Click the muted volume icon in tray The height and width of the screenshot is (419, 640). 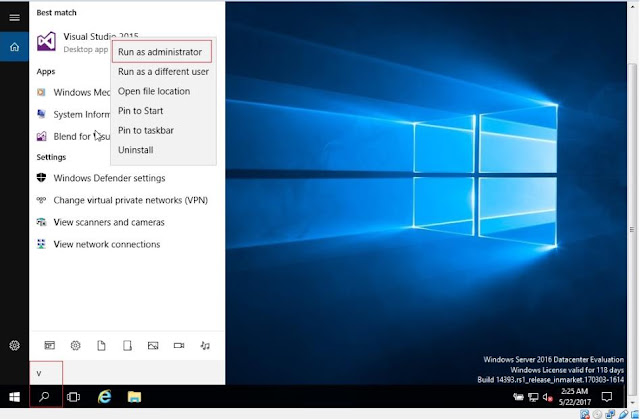click(x=547, y=397)
